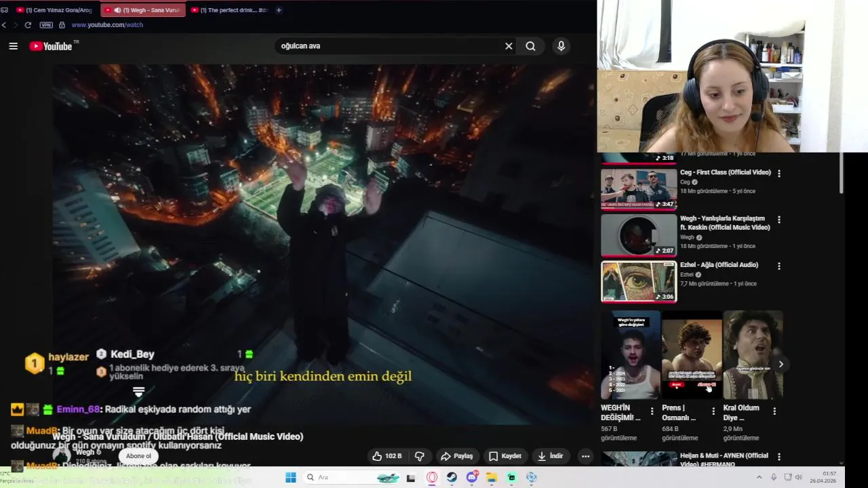Dislike the video with thumbs down
The height and width of the screenshot is (488, 868).
[419, 456]
